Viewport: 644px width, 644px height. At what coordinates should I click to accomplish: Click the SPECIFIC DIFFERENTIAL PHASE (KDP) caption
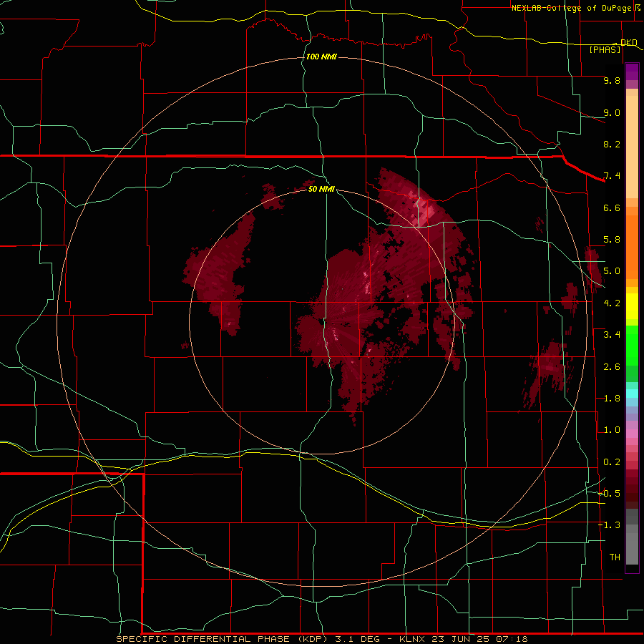click(224, 639)
